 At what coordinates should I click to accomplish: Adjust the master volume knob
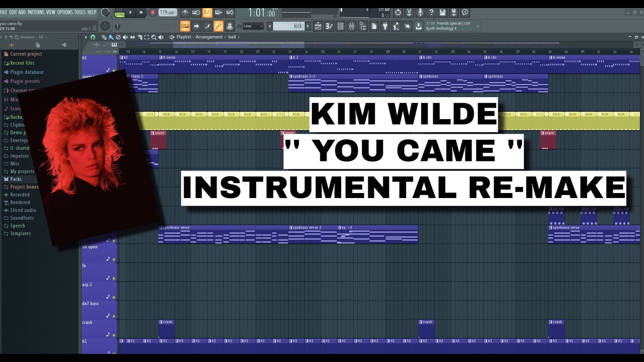click(105, 12)
